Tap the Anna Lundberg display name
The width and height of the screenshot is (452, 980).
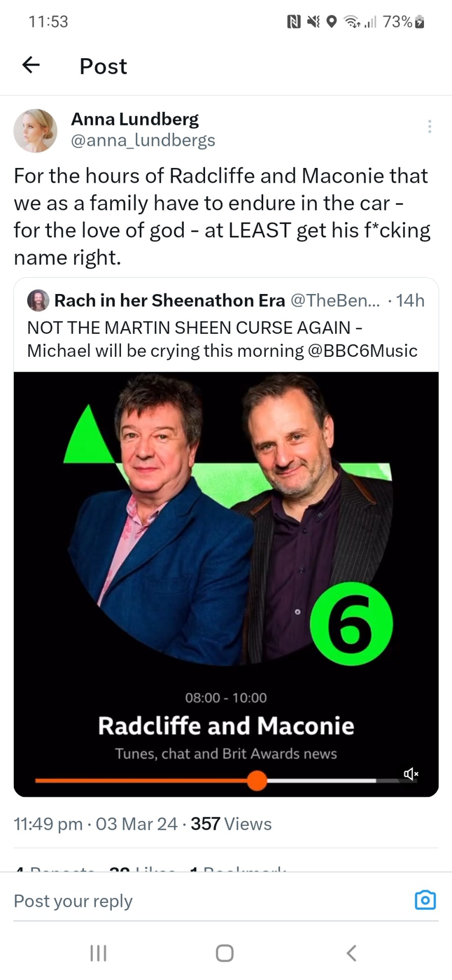tap(135, 119)
